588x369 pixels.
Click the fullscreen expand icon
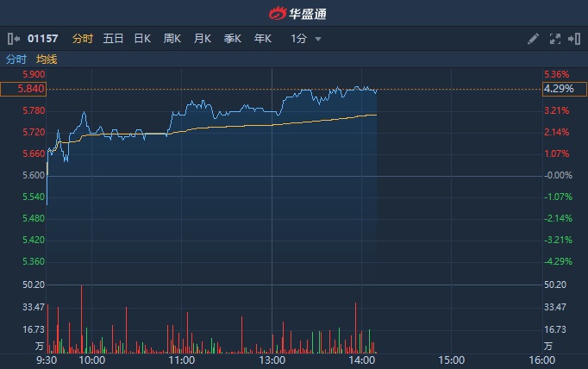(x=555, y=39)
